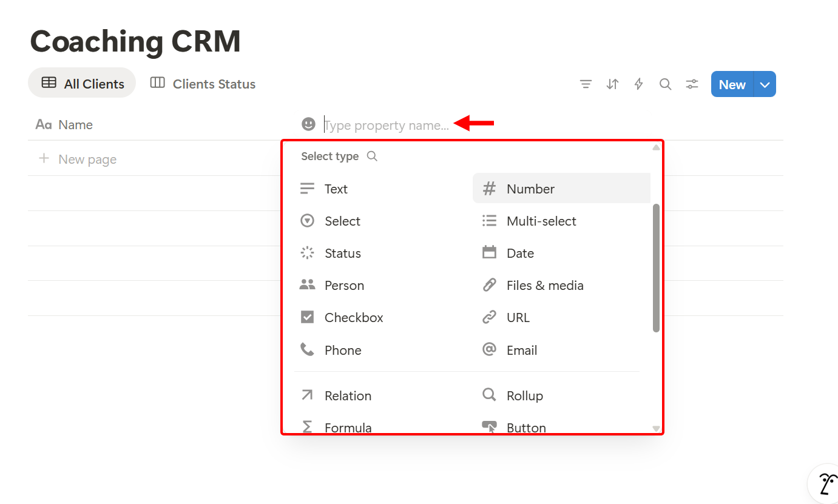
Task: Open view settings via sliders icon
Action: click(692, 84)
